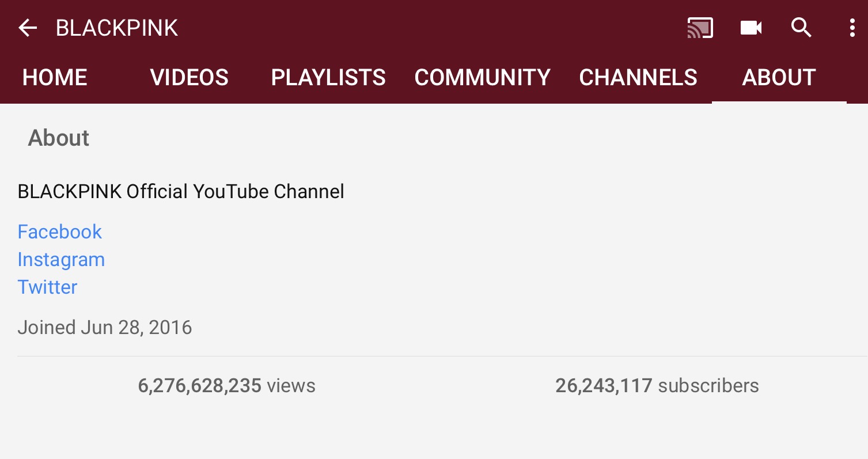The image size is (868, 459).
Task: Open the Twitter link
Action: coord(47,287)
